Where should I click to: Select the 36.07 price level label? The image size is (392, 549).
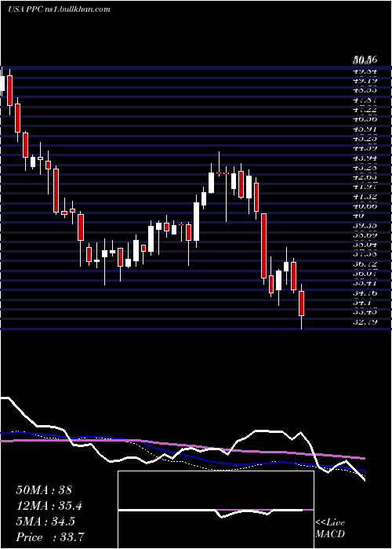tap(365, 274)
